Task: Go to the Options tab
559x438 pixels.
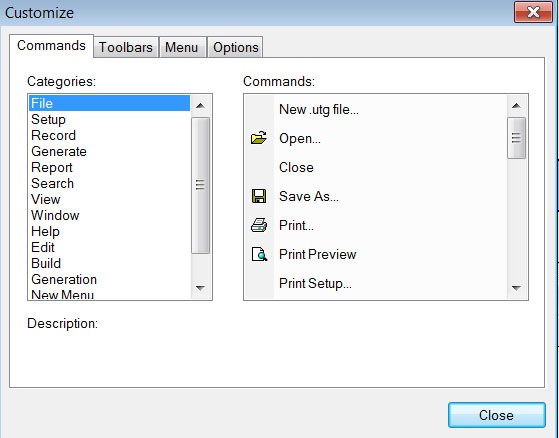Action: click(236, 47)
